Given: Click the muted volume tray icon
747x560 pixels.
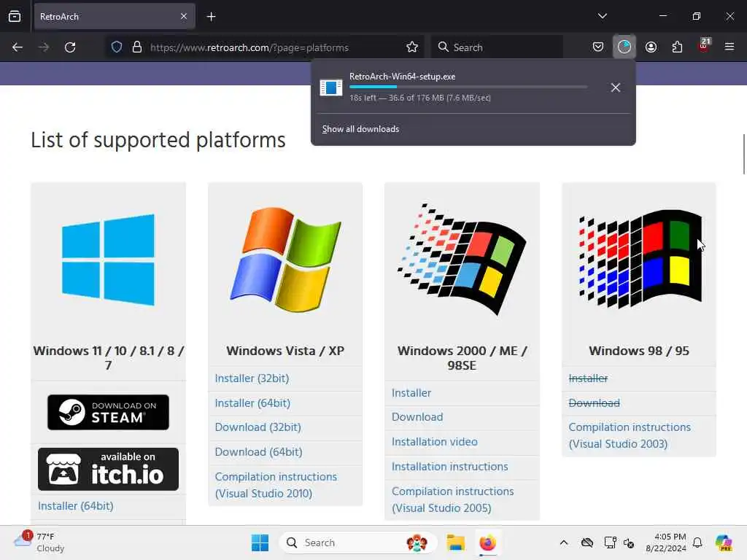Looking at the screenshot, I should point(629,542).
